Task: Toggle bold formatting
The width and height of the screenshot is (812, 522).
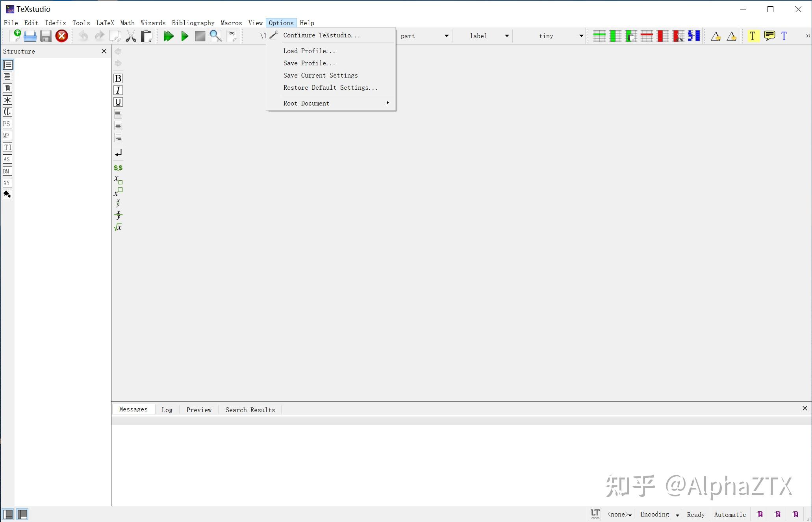Action: (x=118, y=78)
